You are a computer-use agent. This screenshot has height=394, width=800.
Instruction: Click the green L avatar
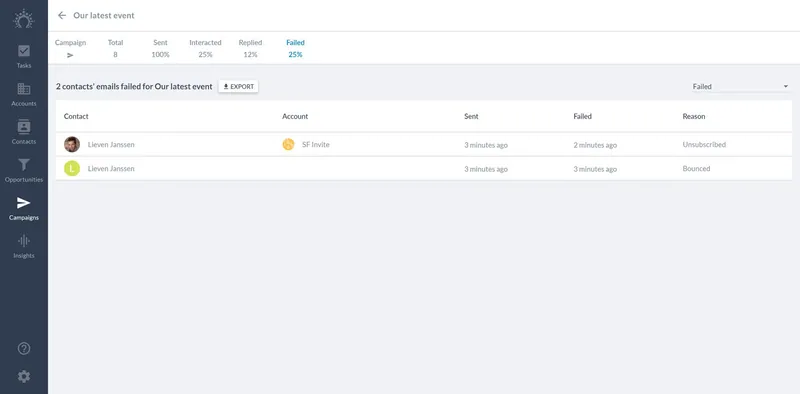pos(72,168)
